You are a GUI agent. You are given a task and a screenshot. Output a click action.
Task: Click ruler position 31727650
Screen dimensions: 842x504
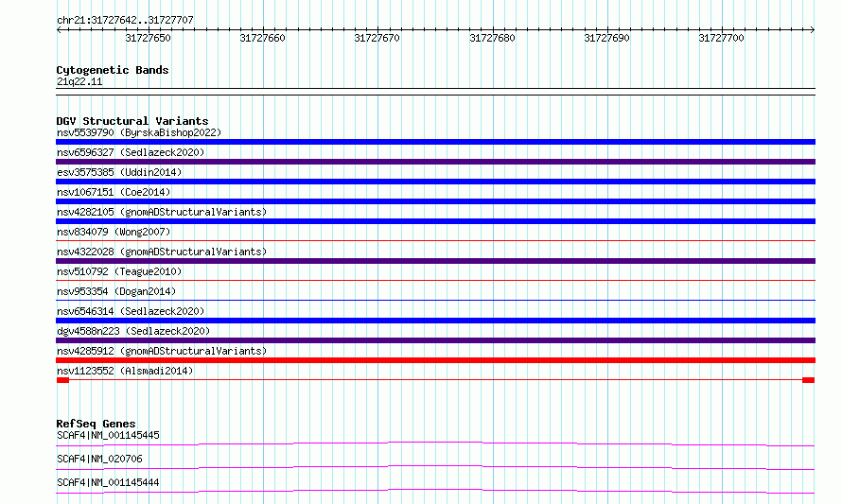coord(149,38)
